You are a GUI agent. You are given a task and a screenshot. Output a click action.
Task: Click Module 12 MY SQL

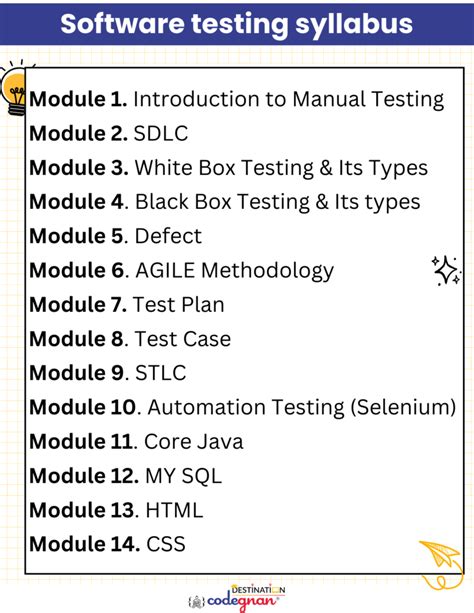[126, 476]
